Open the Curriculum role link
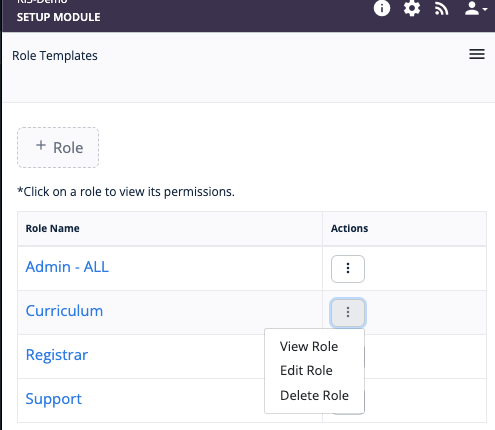 (64, 311)
